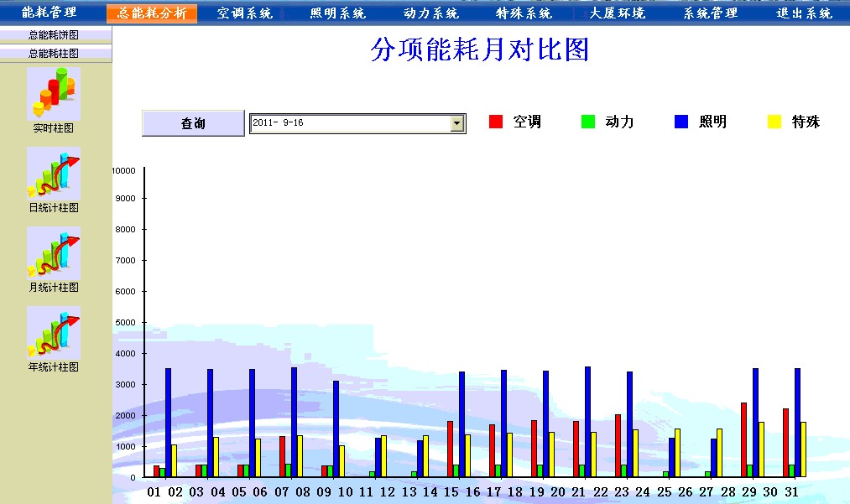Image resolution: width=850 pixels, height=504 pixels.
Task: Open the 动力系统 menu
Action: 431,13
